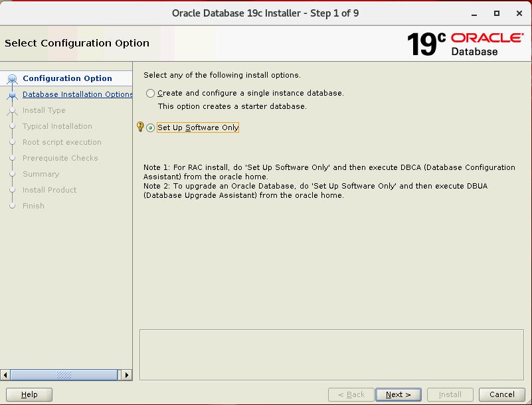Click the sidebar horizontal scrollbar thumb
The height and width of the screenshot is (405, 532).
pos(64,375)
